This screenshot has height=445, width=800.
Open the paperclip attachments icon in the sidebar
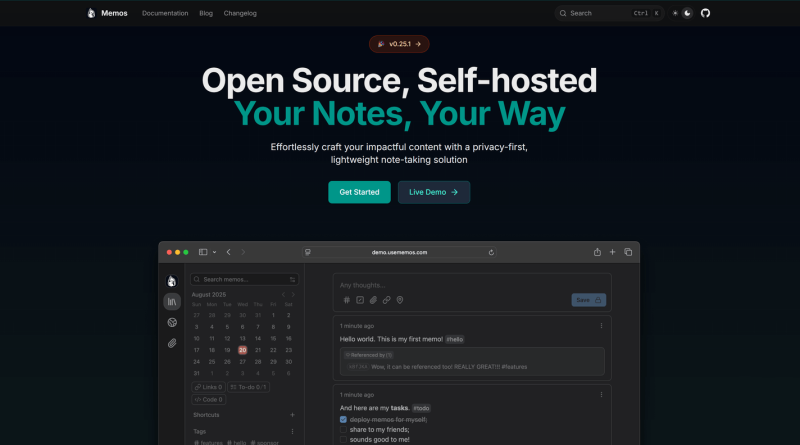(172, 343)
